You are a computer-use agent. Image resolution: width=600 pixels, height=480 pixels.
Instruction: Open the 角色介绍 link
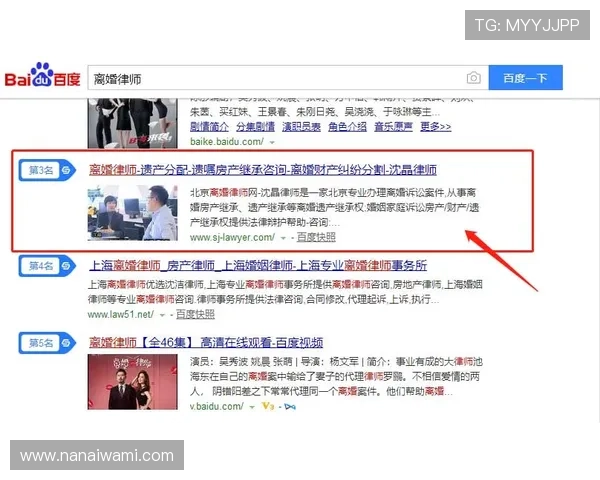coord(347,127)
